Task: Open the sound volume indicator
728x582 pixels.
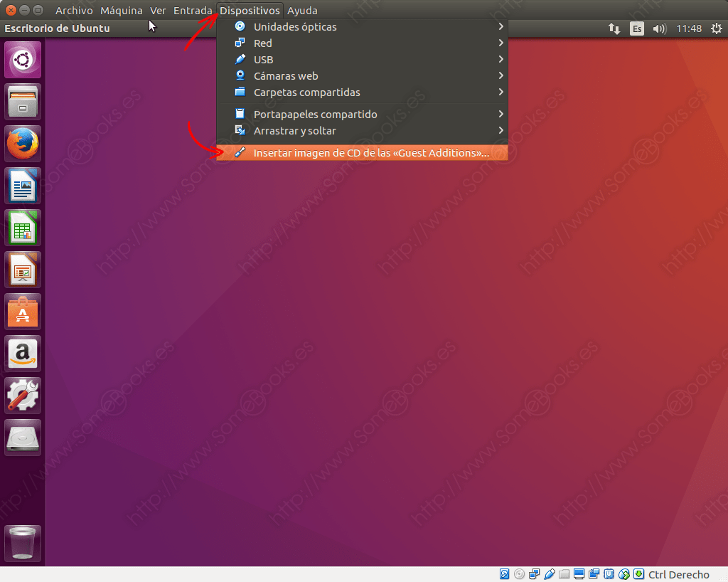Action: pos(659,29)
